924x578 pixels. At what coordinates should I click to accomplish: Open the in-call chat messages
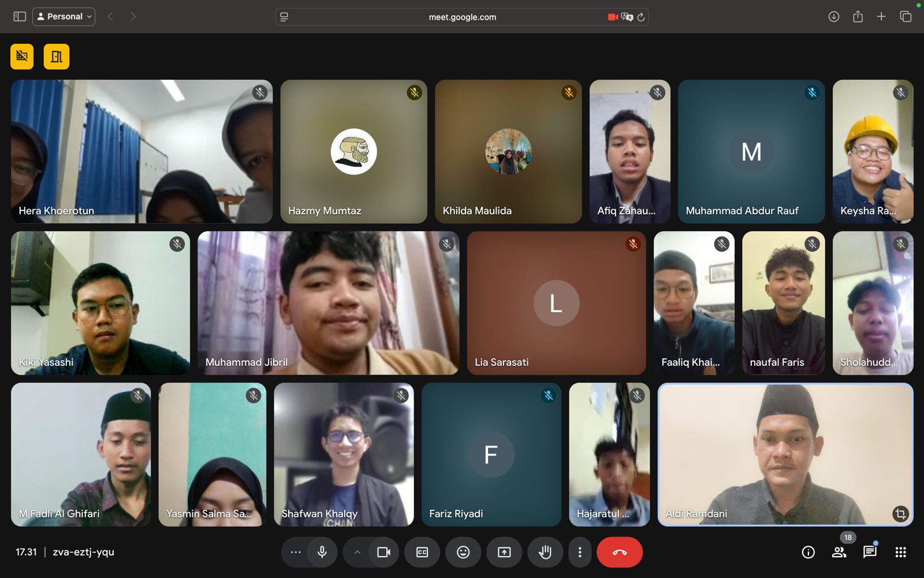pyautogui.click(x=869, y=552)
